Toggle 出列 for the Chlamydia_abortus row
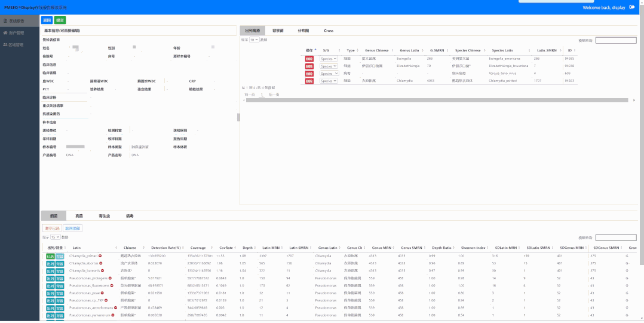 (x=50, y=263)
